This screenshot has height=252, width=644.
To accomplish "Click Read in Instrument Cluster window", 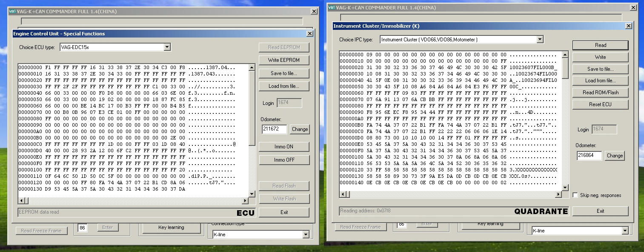I will pyautogui.click(x=600, y=45).
